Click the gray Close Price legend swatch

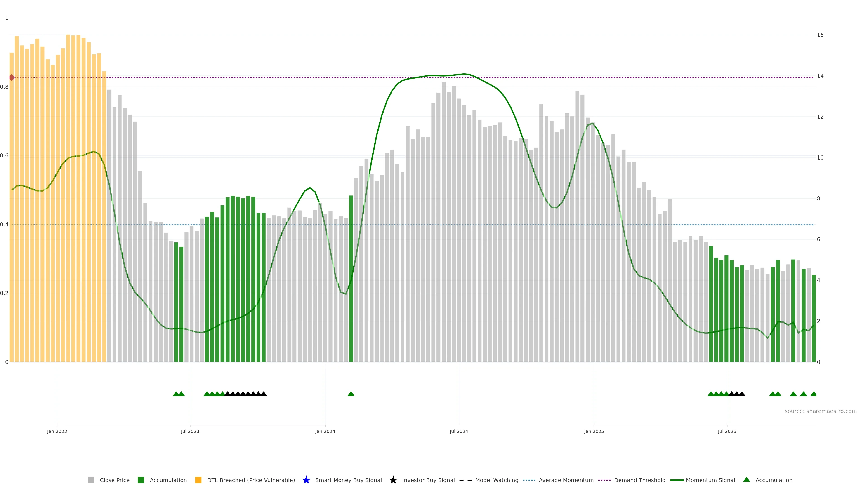[91, 480]
